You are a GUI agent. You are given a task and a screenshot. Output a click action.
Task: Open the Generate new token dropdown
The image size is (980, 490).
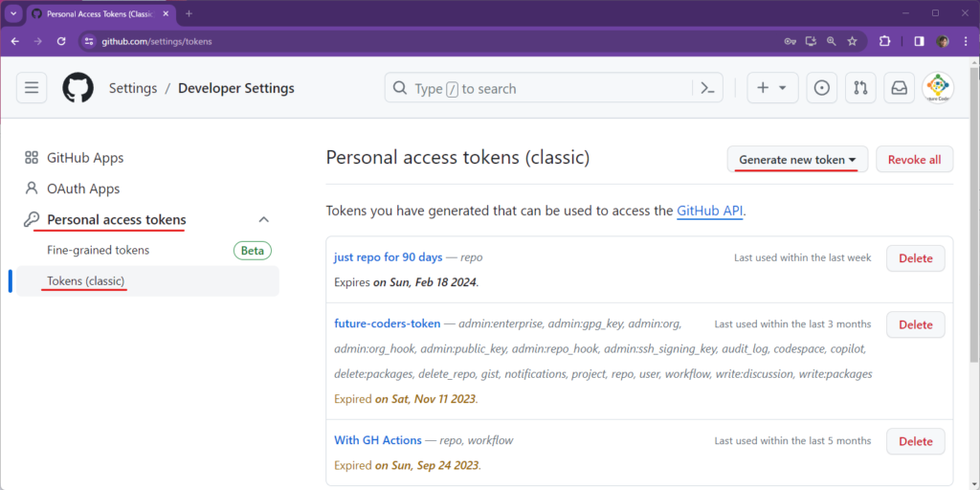click(x=797, y=160)
